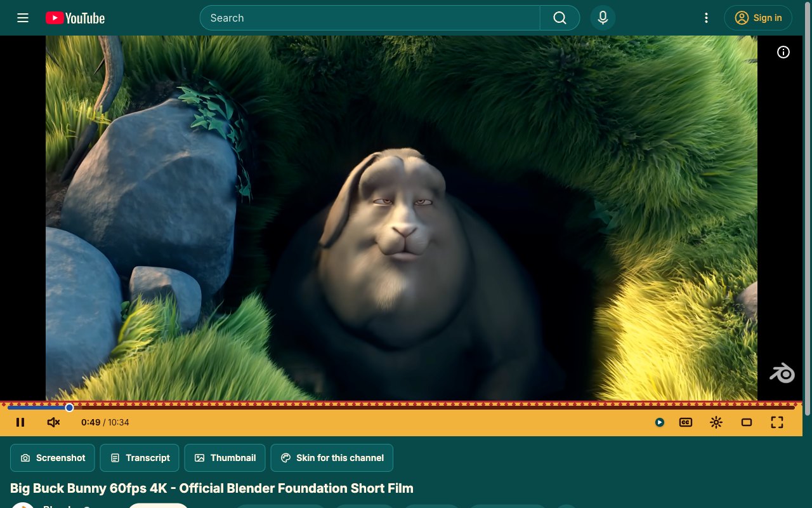View the video Thumbnail

225,458
